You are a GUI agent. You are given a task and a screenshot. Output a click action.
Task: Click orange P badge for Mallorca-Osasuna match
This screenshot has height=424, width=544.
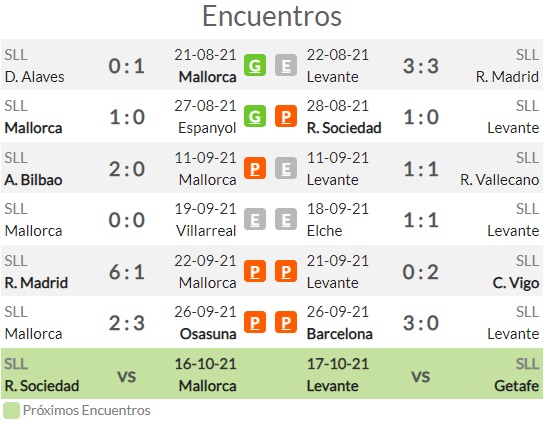(255, 322)
